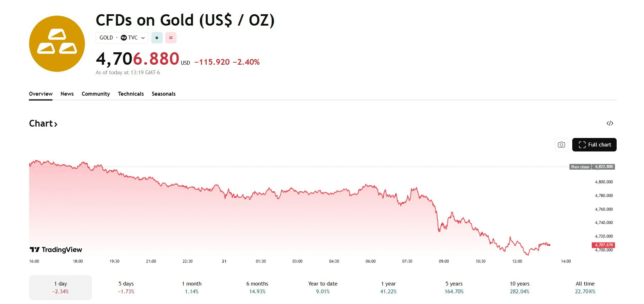Show the Year to date range

tap(323, 287)
